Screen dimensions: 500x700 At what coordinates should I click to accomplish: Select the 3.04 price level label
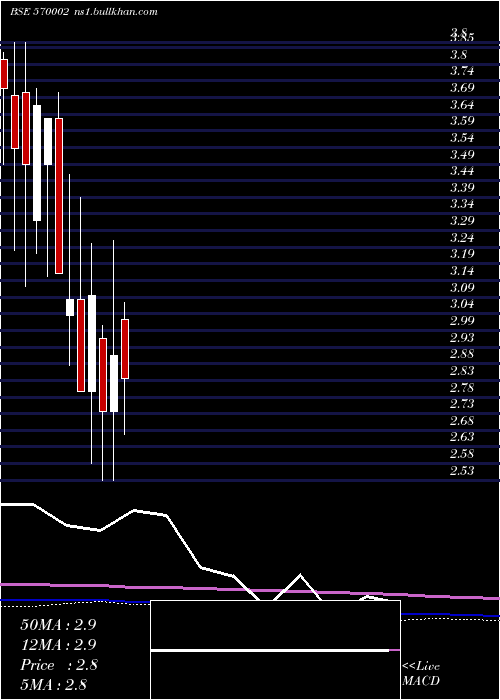(462, 304)
